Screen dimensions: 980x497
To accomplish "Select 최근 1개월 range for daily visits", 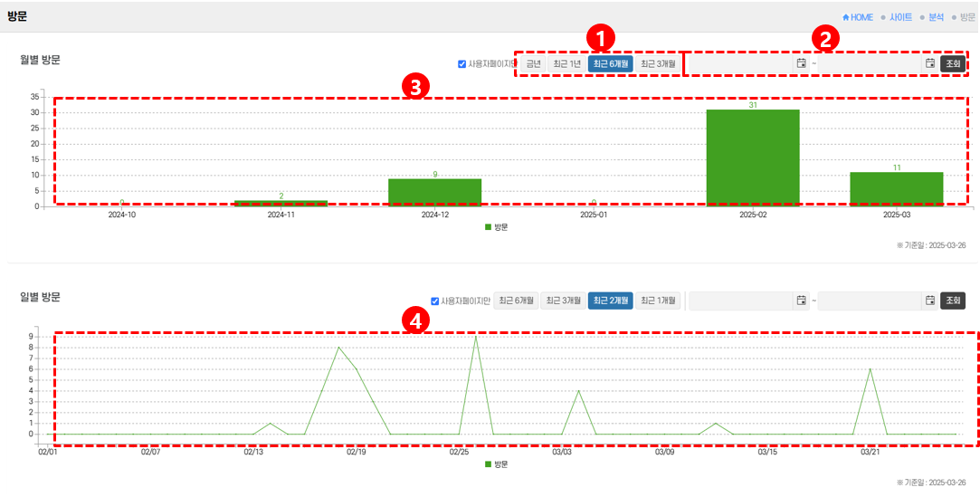I will click(x=658, y=301).
